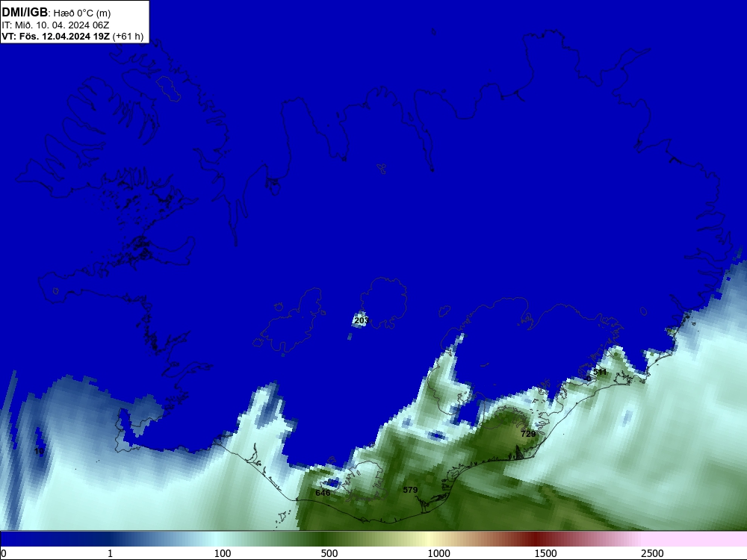The width and height of the screenshot is (747, 560).
Task: Click the 579 value label on map
Action: coord(410,490)
